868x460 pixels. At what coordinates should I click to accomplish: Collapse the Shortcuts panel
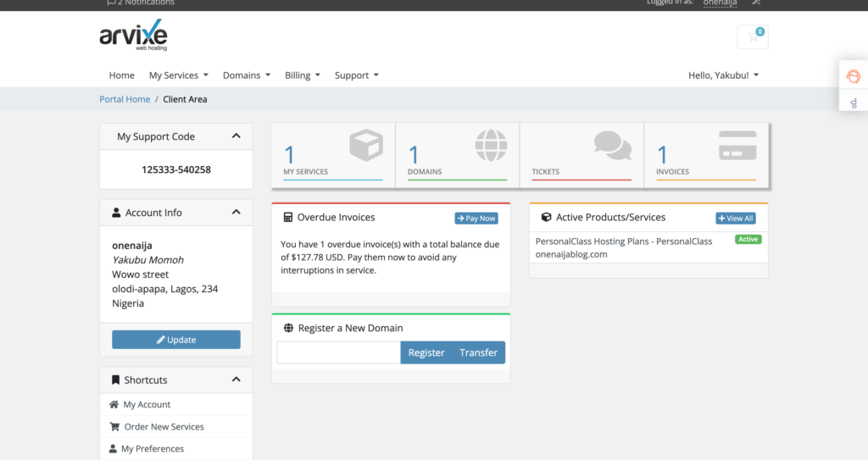click(236, 380)
